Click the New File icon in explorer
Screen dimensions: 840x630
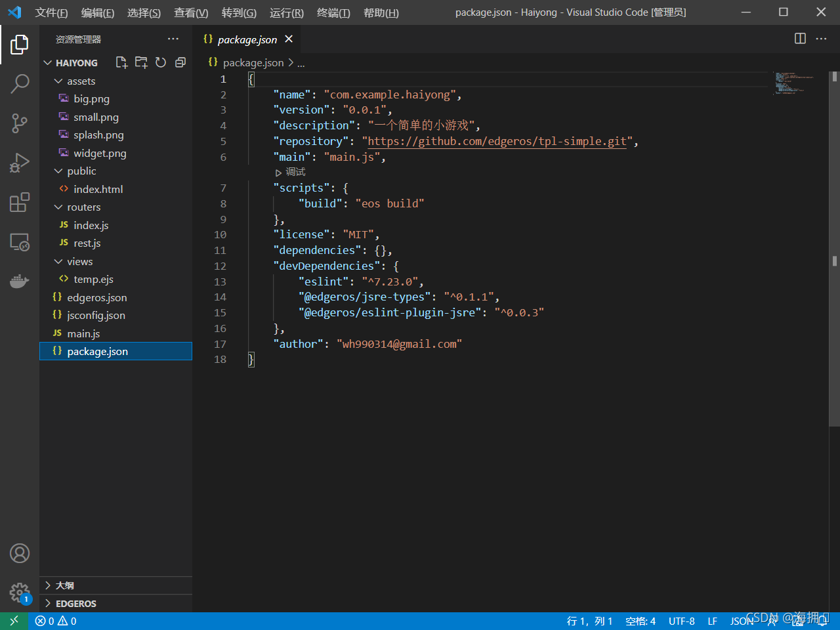(121, 62)
